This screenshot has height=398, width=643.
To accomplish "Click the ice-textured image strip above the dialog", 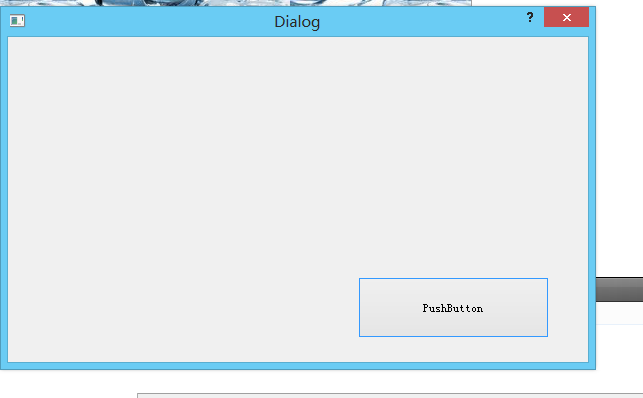I will [236, 3].
